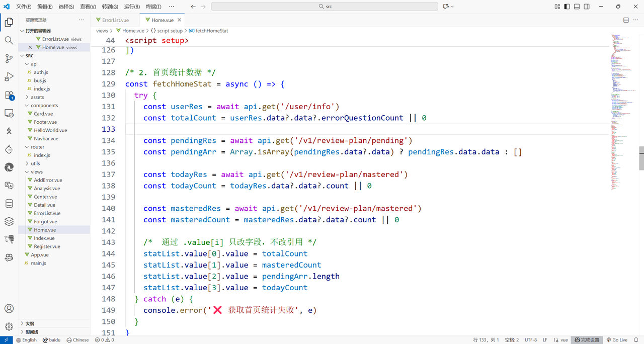Open the database icon in activity bar
This screenshot has width=644, height=344.
click(9, 204)
